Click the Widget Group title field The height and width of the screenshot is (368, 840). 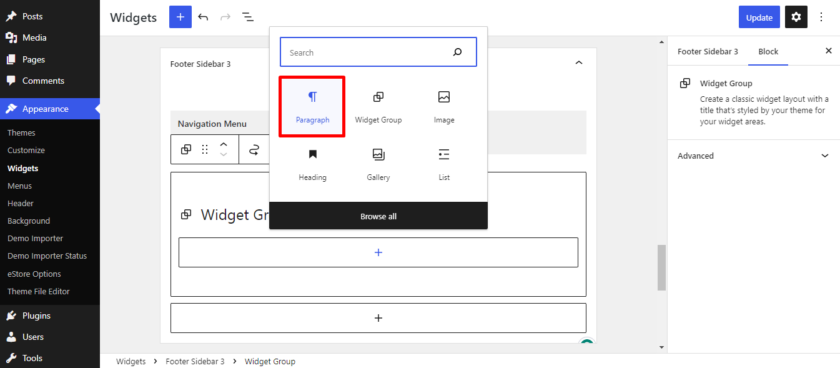(234, 215)
